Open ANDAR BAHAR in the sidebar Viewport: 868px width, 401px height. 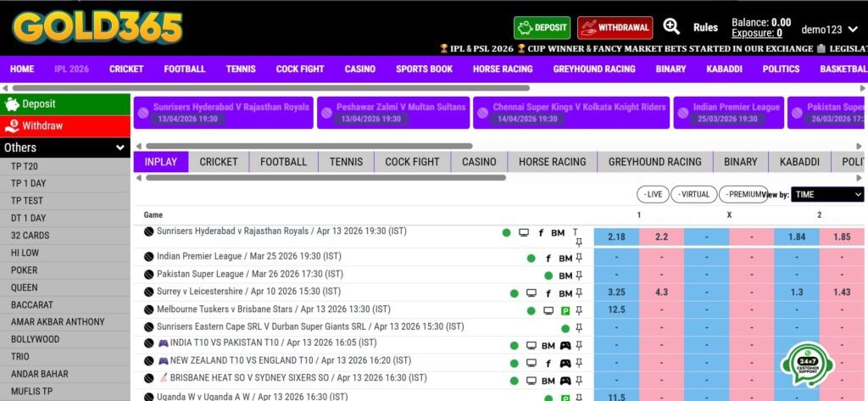[x=64, y=374]
